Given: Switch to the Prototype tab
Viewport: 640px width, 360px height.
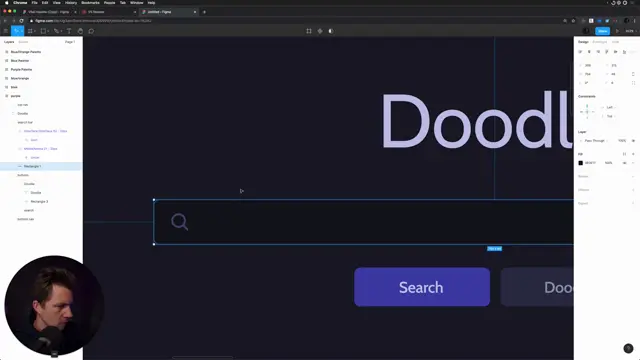Looking at the screenshot, I should pos(600,42).
